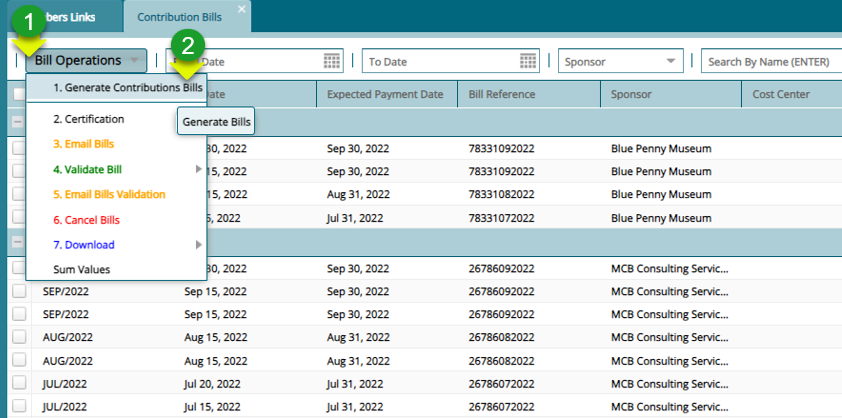Choose Email Bills Validation entry
Screen dimensions: 842x418
point(116,194)
